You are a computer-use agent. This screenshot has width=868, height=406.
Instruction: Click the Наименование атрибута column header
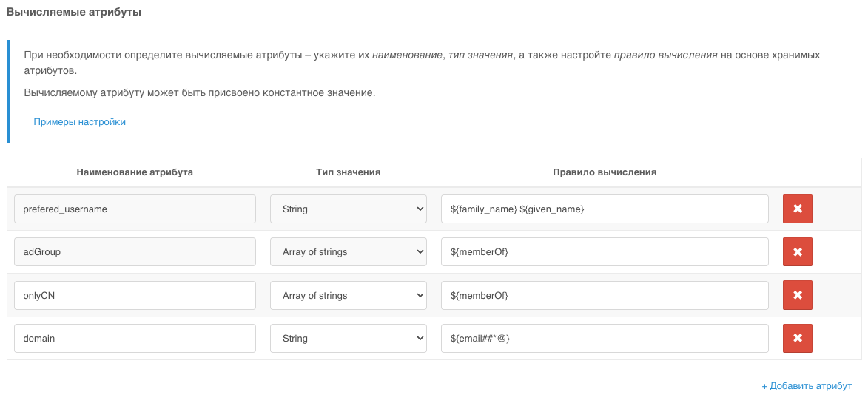point(135,172)
